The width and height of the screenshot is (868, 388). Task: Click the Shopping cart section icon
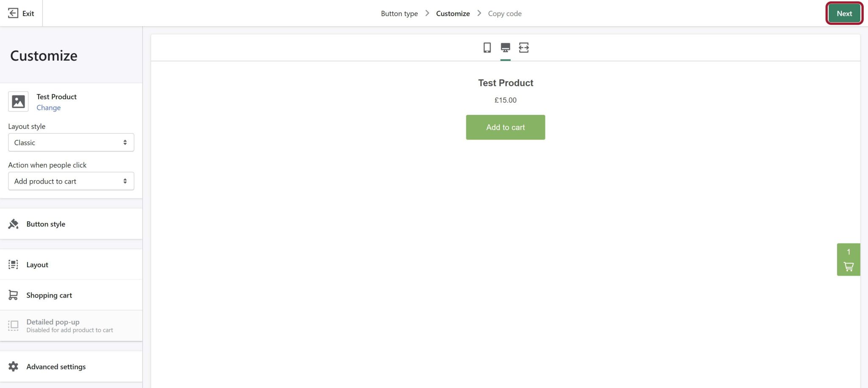[13, 295]
